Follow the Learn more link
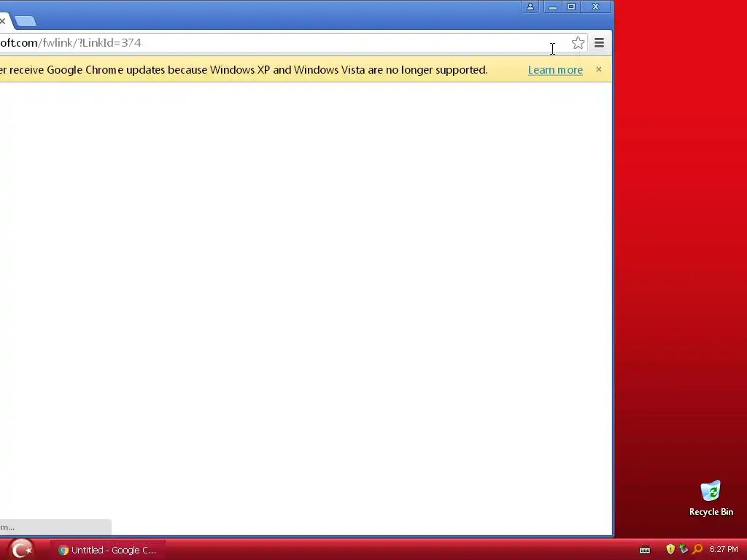This screenshot has width=747, height=560. click(x=555, y=70)
